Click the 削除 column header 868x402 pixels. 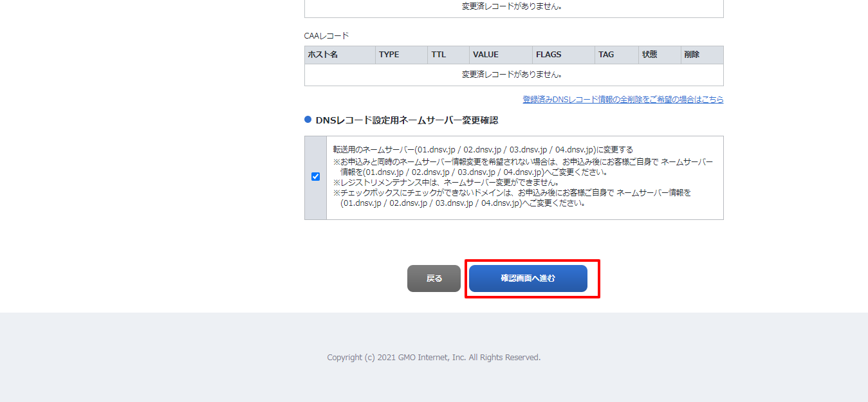[692, 55]
